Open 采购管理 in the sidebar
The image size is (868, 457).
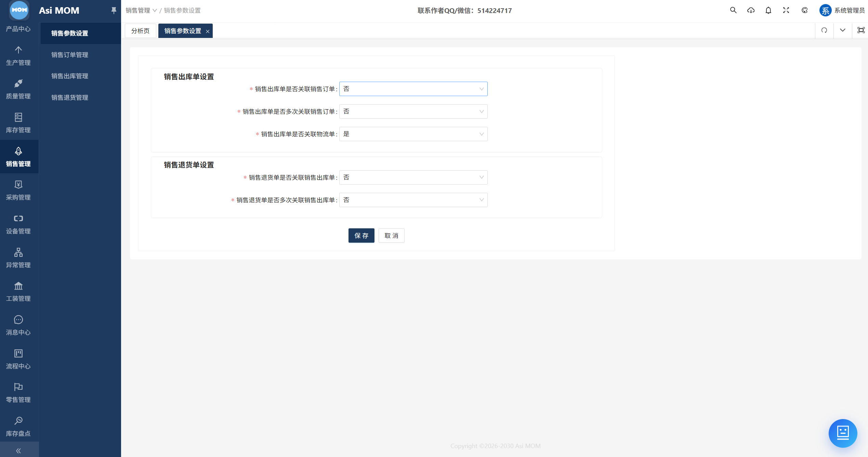click(x=18, y=190)
